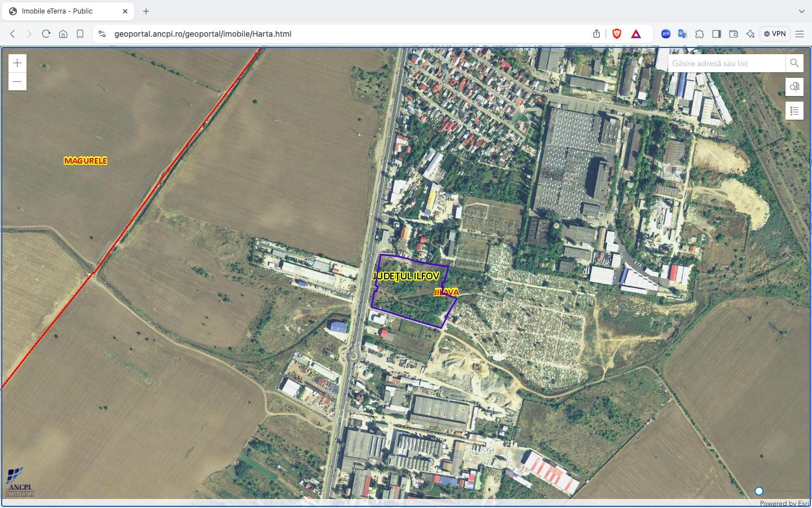Open Brave Rewards
This screenshot has width=812, height=508.
coord(636,33)
